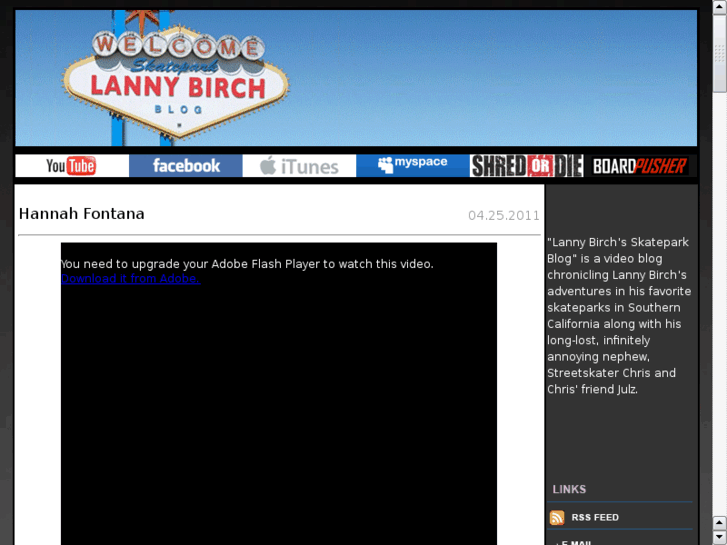Open the RSS FEED link text
This screenshot has width=727, height=545.
point(595,517)
